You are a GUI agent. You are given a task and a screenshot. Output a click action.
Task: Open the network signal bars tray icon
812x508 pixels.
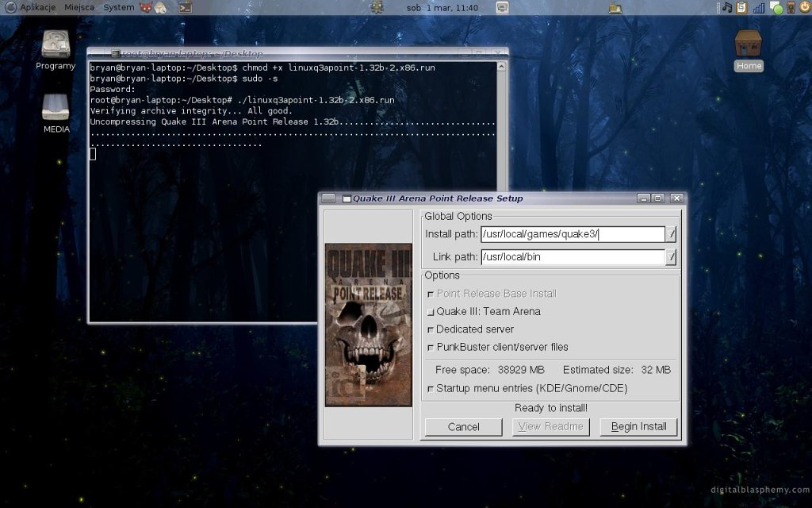click(759, 8)
